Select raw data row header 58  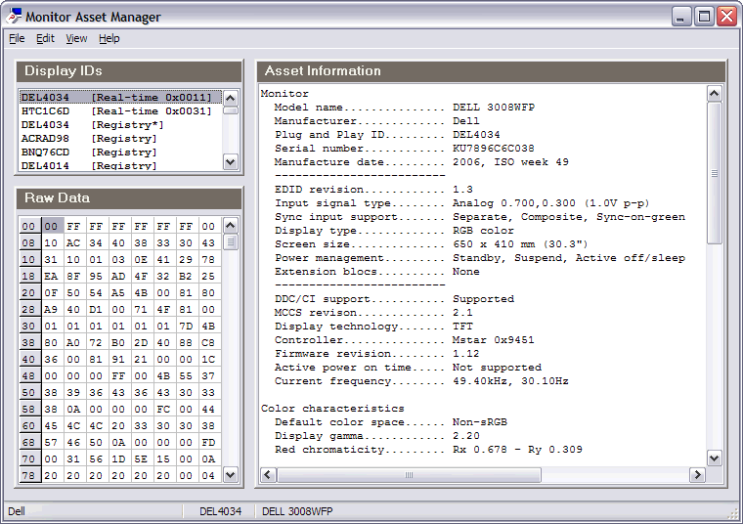pyautogui.click(x=29, y=409)
